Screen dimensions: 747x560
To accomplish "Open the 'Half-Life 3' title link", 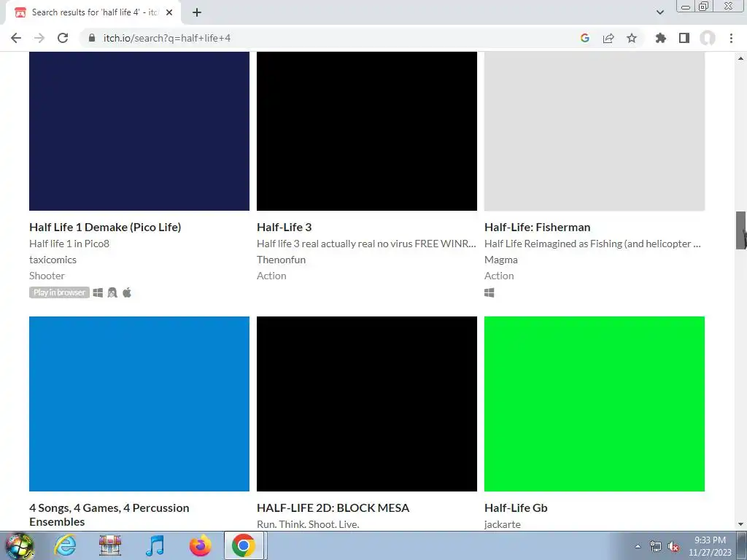I will point(285,227).
